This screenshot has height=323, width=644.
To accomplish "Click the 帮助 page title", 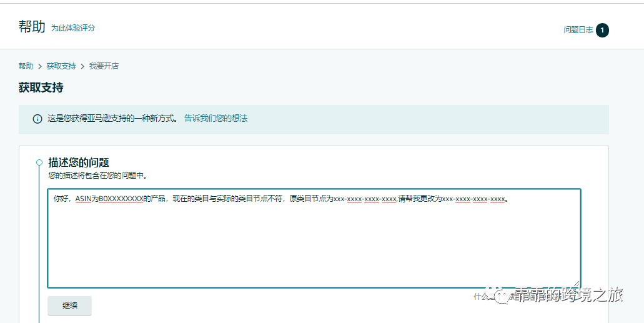I will click(32, 27).
